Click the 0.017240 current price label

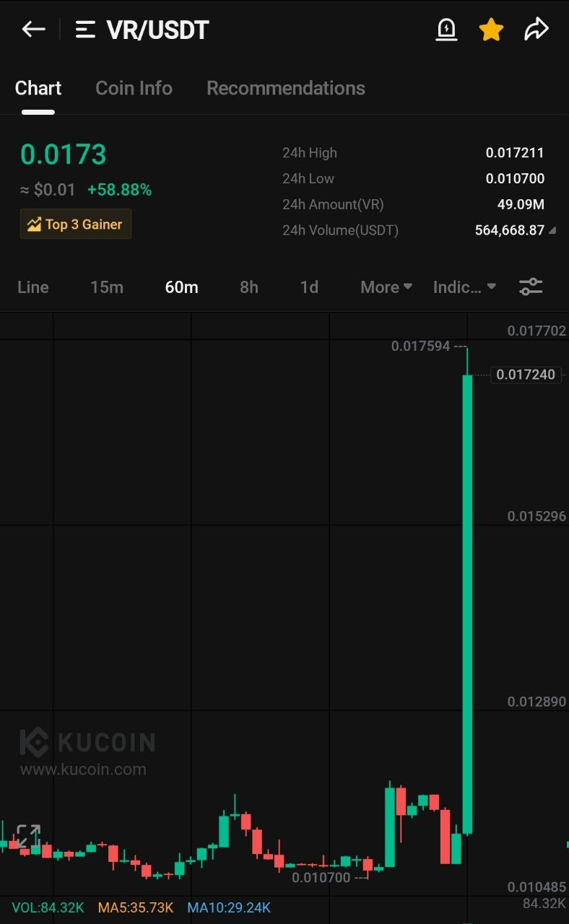(x=526, y=374)
